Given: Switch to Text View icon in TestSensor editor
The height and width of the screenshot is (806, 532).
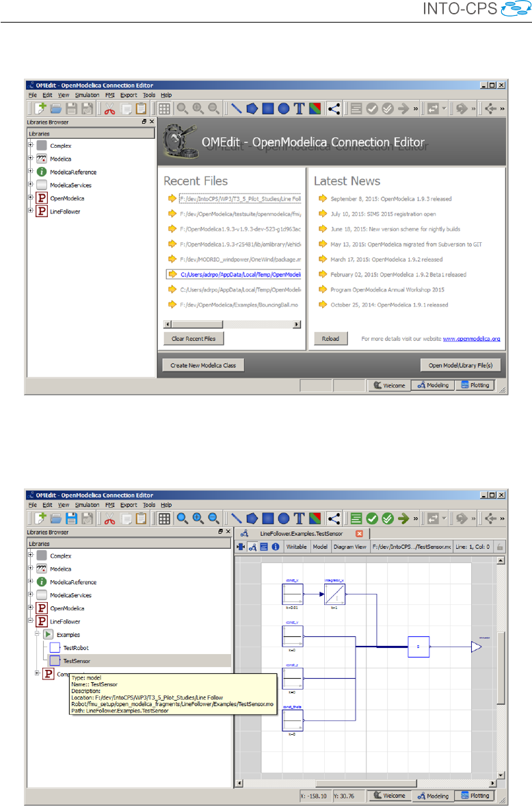Looking at the screenshot, I should 264,547.
